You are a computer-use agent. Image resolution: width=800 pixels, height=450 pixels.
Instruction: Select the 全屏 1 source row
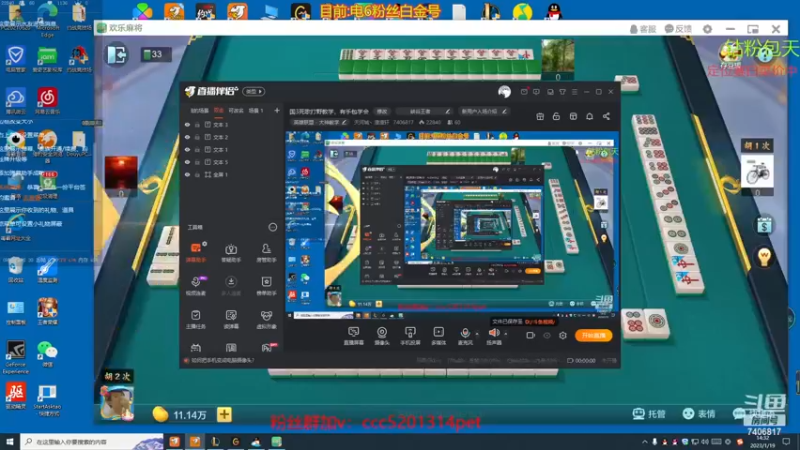[232, 174]
